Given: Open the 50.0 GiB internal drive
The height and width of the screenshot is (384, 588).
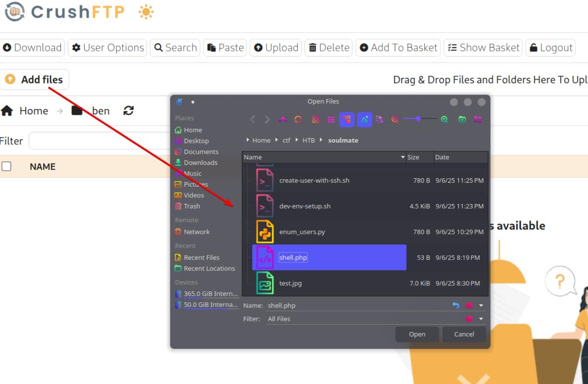Looking at the screenshot, I should pos(206,304).
